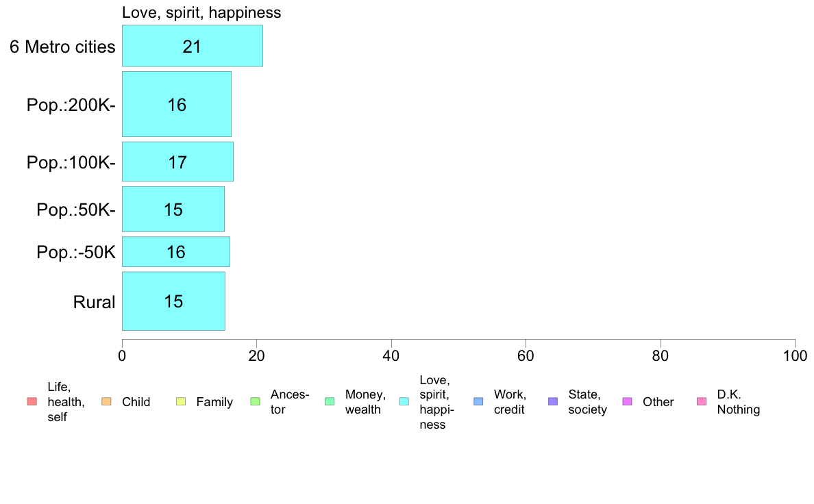Select the Pop.:50K- bar
Viewport: 814px width, 504px height.
pyautogui.click(x=173, y=209)
